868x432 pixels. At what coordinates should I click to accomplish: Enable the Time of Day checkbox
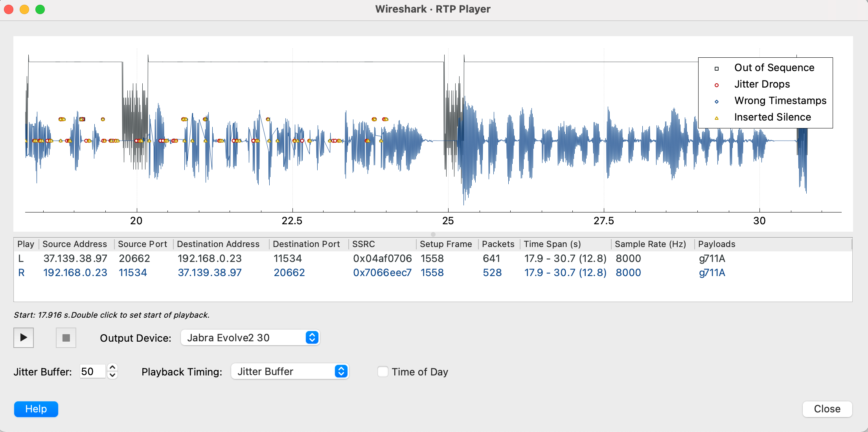click(x=383, y=372)
